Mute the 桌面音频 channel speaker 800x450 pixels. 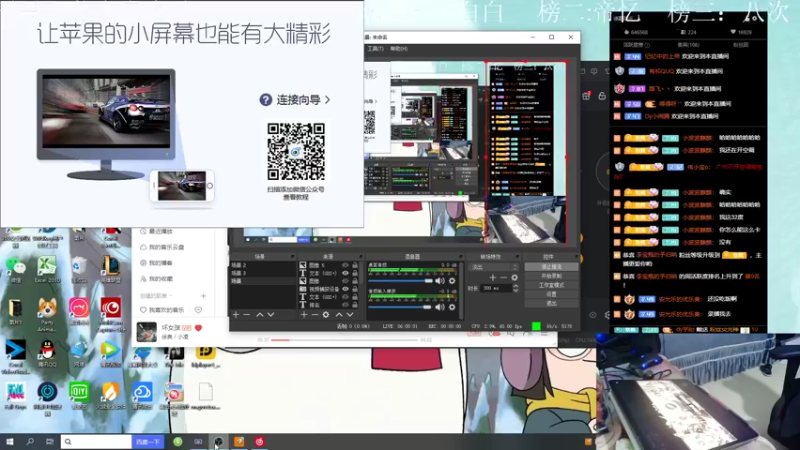click(x=440, y=281)
